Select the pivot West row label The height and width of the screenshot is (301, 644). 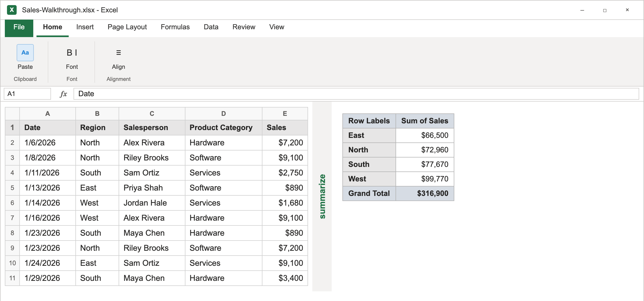[x=369, y=179]
